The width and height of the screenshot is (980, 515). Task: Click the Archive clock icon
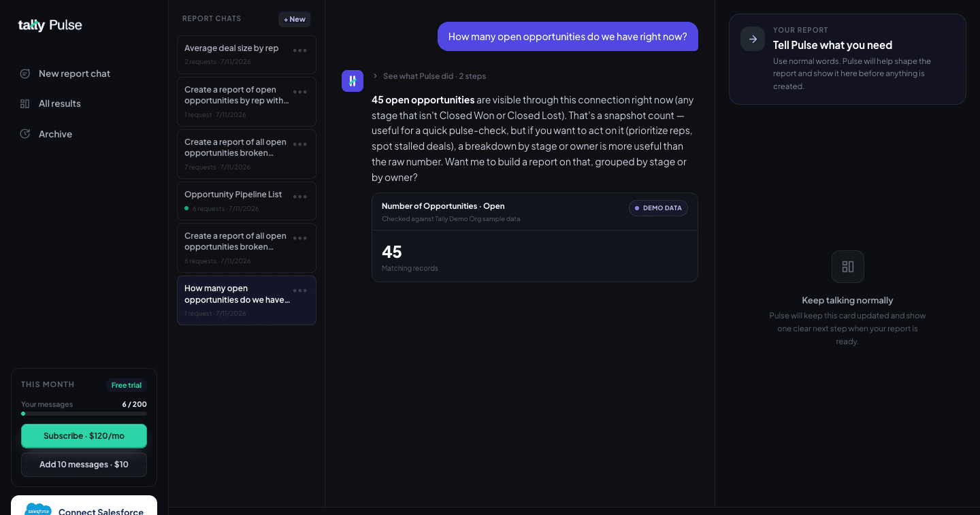25,134
